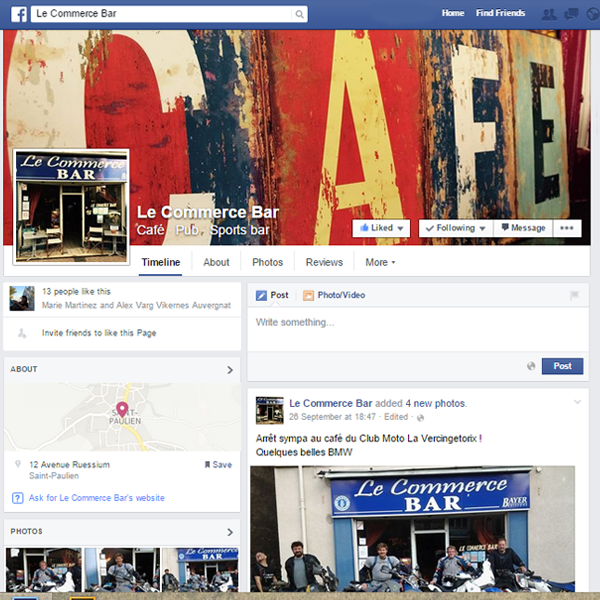Screen dimensions: 600x600
Task: Open the bikers photo in the post
Action: (x=412, y=529)
